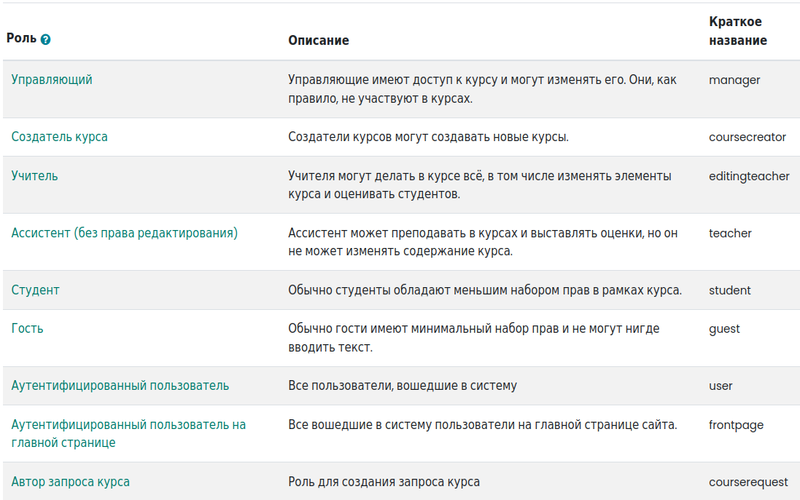Click the Учитель role link
The height and width of the screenshot is (500, 800).
pos(34,176)
